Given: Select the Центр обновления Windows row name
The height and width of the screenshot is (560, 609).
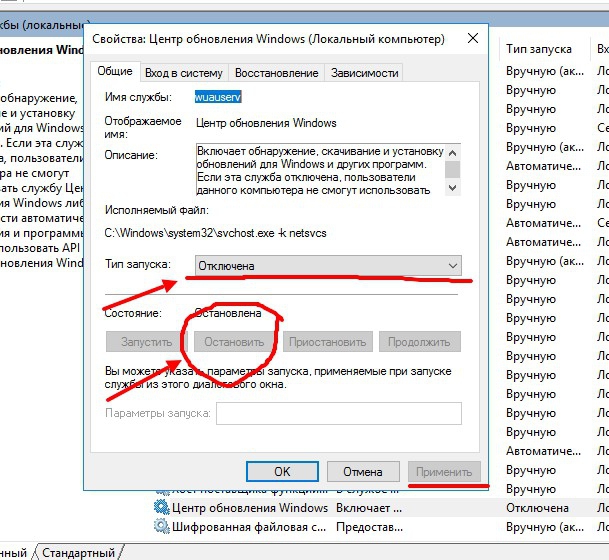Looking at the screenshot, I should pos(250,508).
